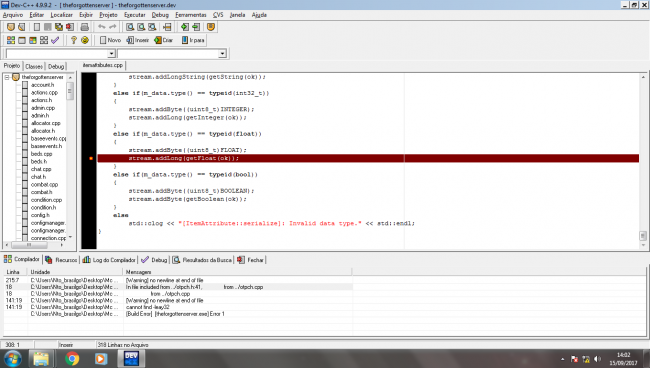Image resolution: width=650 pixels, height=368 pixels.
Task: Open the Debug menu in menu bar
Action: coord(160,15)
